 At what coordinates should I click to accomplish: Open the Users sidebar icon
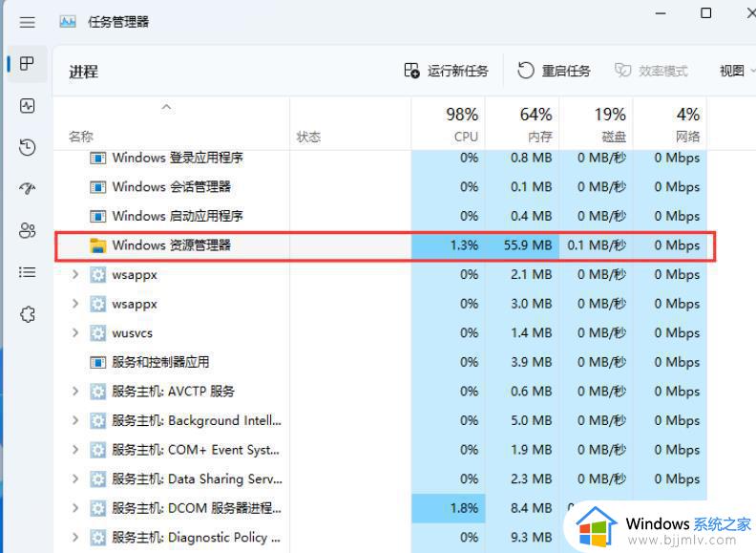tap(27, 230)
